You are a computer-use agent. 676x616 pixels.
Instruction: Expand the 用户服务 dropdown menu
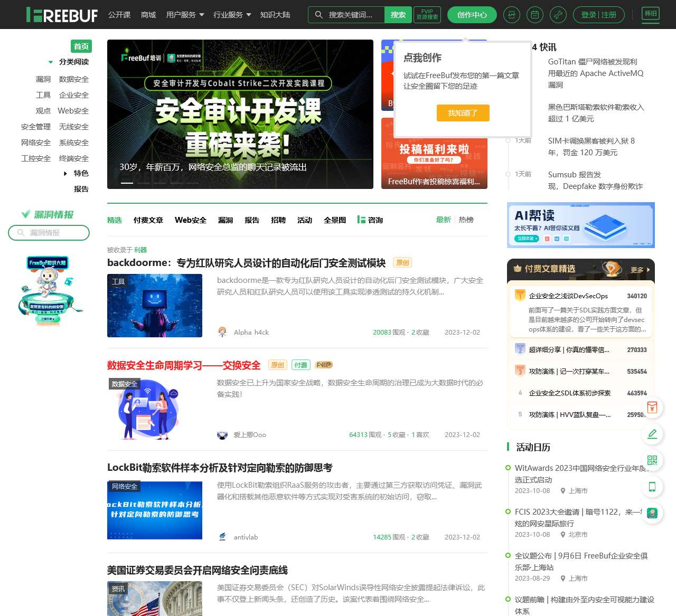click(185, 15)
